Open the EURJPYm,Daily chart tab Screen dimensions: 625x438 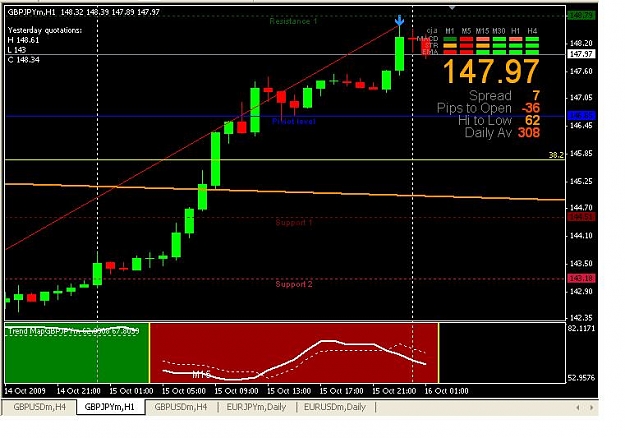point(256,407)
